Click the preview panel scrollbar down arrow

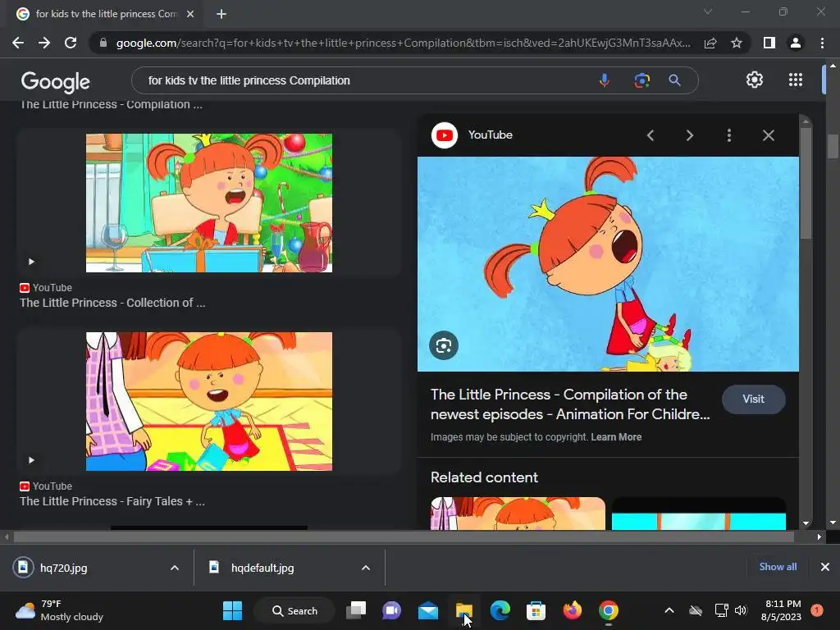coord(806,523)
